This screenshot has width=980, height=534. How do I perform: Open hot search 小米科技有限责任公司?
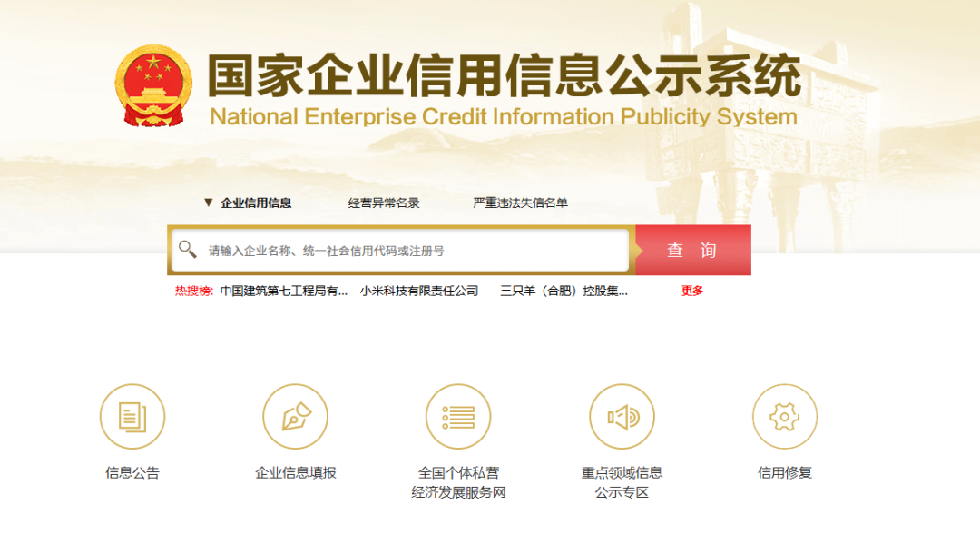click(x=418, y=291)
